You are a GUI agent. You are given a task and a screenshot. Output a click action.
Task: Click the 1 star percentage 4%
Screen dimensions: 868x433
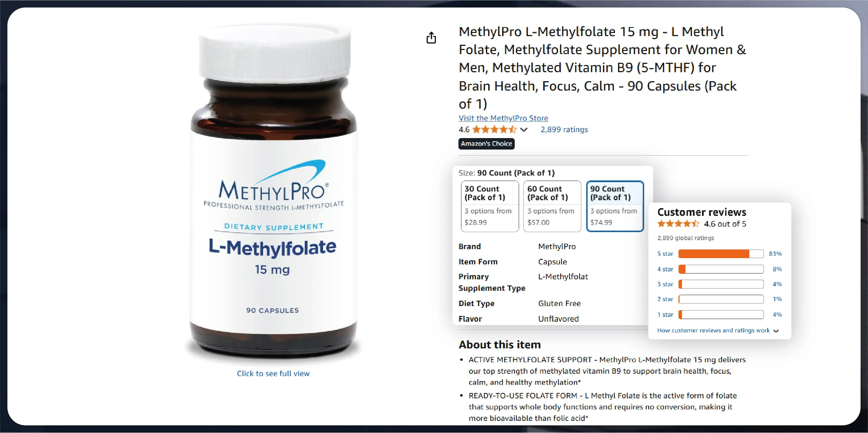tap(777, 315)
